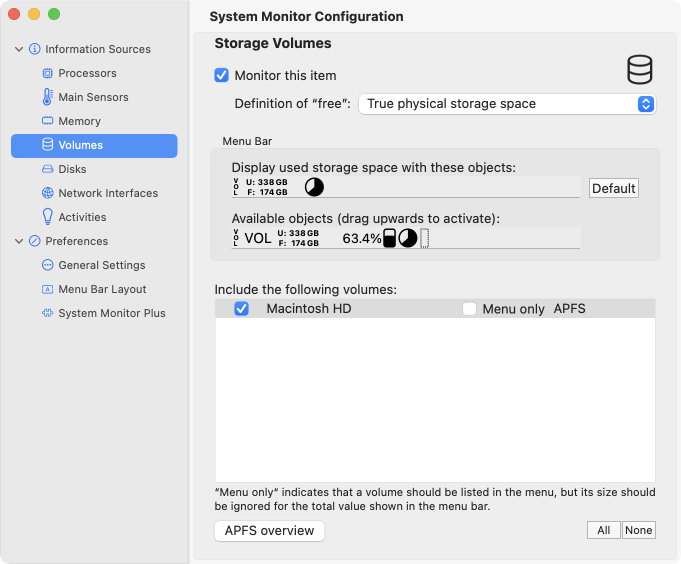Click the available pie chart object

point(408,238)
